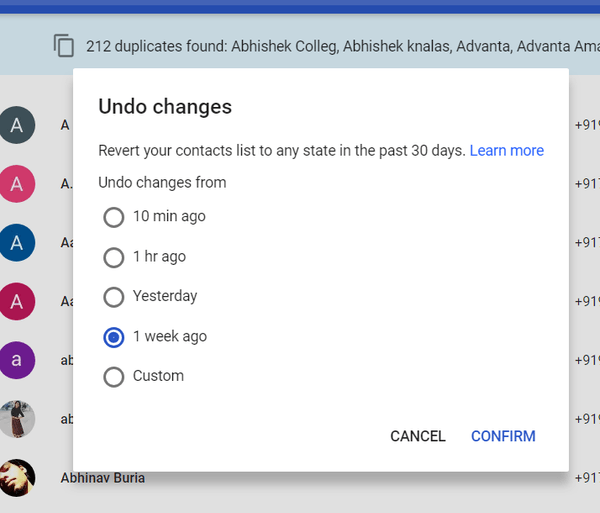Viewport: 600px width, 513px height.
Task: Confirm undo changes with CONFIRM button
Action: click(x=503, y=436)
